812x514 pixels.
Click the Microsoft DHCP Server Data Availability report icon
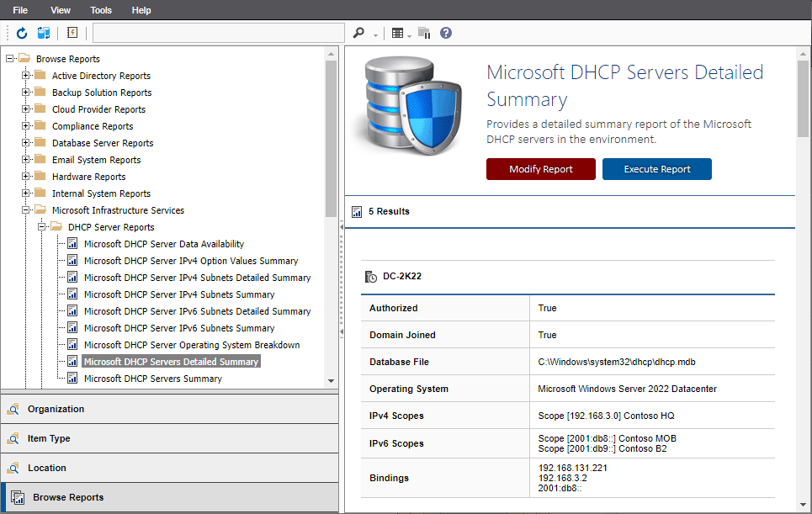(x=73, y=243)
